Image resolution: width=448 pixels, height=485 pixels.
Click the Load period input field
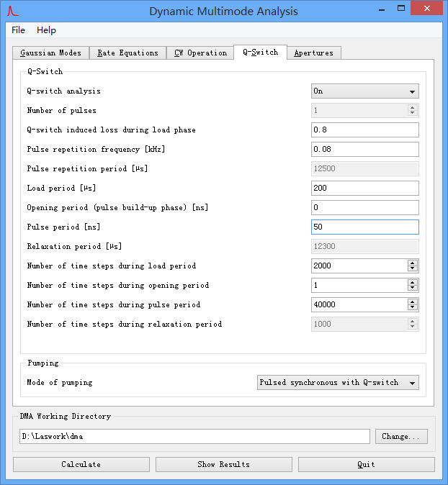pos(364,189)
